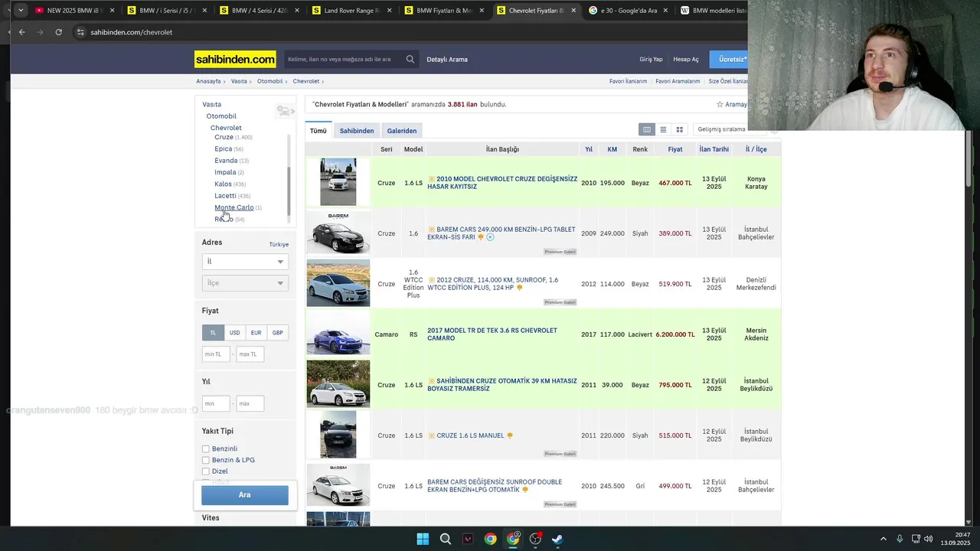Open Windows taskbar search

coord(445,539)
